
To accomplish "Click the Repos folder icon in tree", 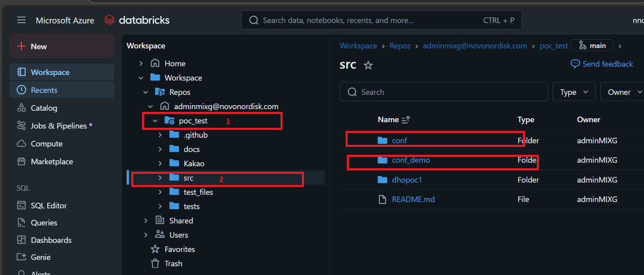I will point(160,92).
